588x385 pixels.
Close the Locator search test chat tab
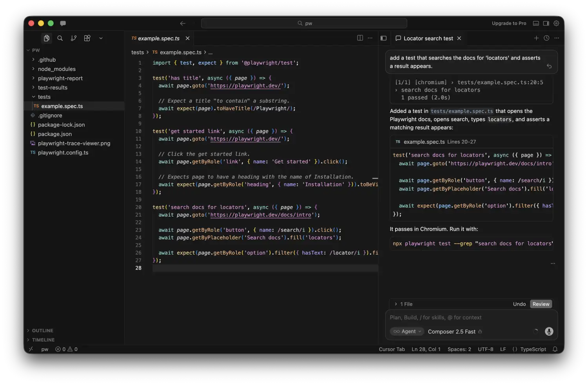[459, 38]
